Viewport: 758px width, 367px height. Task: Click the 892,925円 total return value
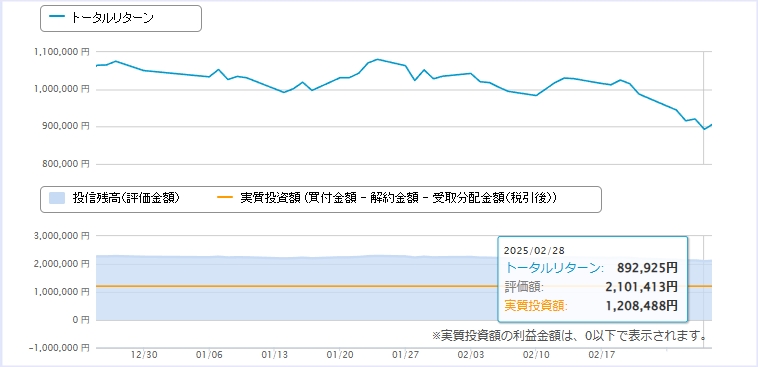[647, 268]
